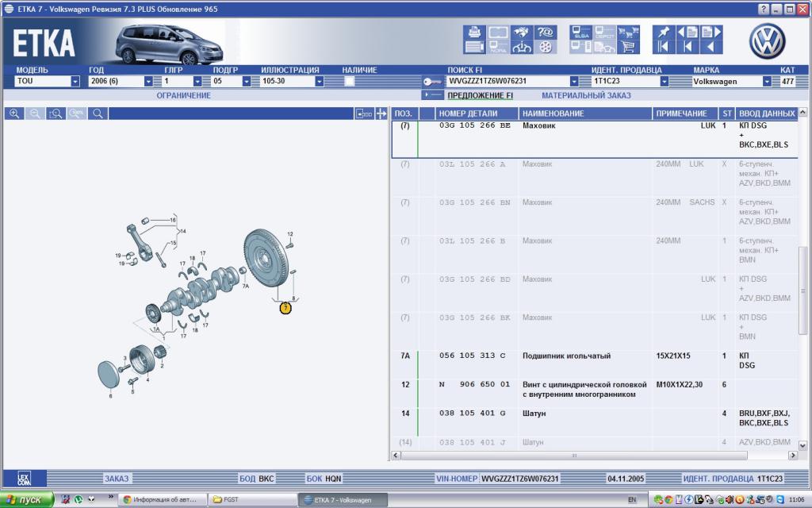Click the printer icon in the top toolbar
The image size is (812, 508).
[x=474, y=32]
